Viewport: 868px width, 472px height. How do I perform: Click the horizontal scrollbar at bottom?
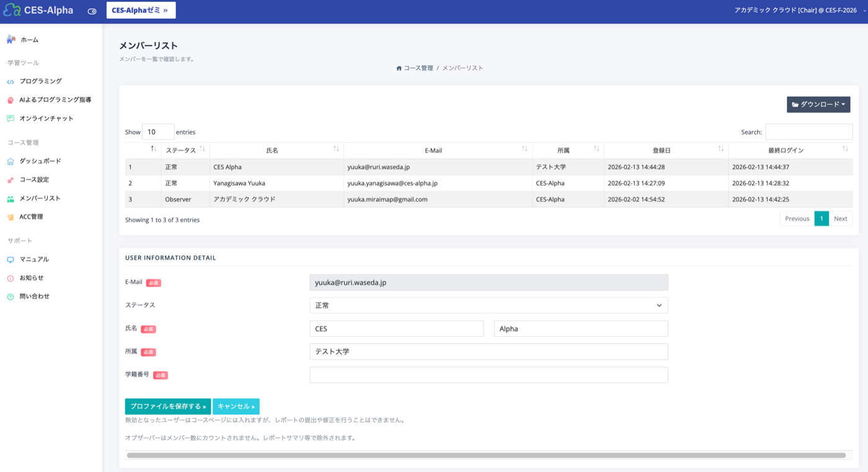pos(486,455)
